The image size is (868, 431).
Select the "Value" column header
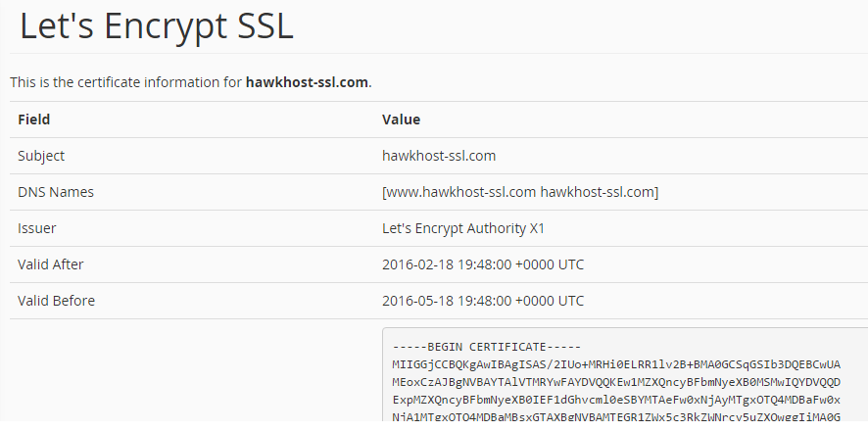[x=401, y=120]
